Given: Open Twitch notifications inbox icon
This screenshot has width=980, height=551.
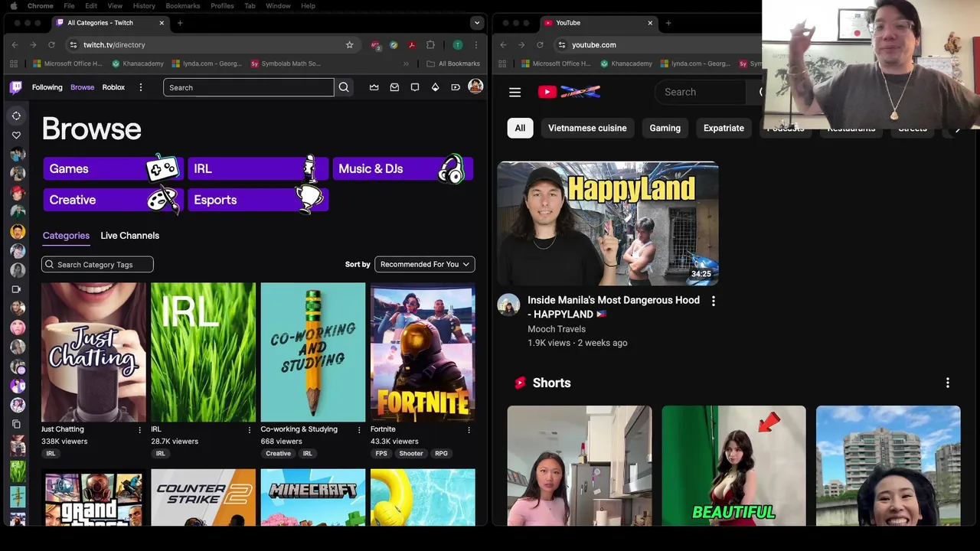Looking at the screenshot, I should (394, 87).
